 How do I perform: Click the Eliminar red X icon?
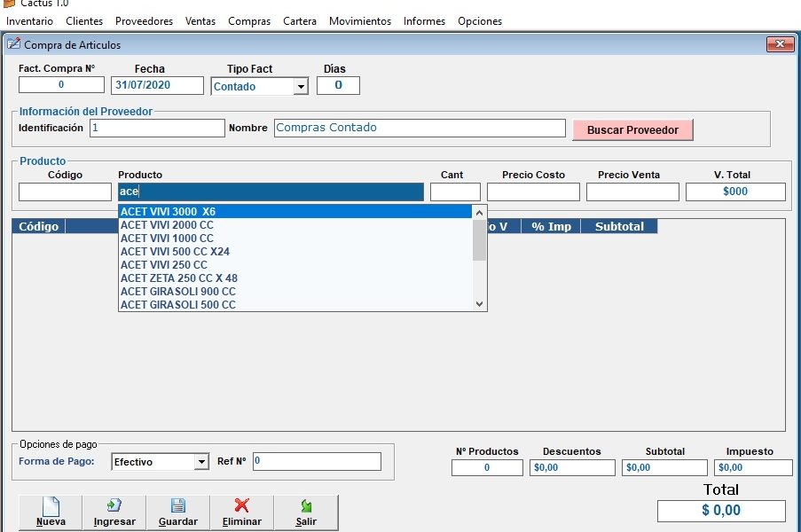click(x=241, y=506)
